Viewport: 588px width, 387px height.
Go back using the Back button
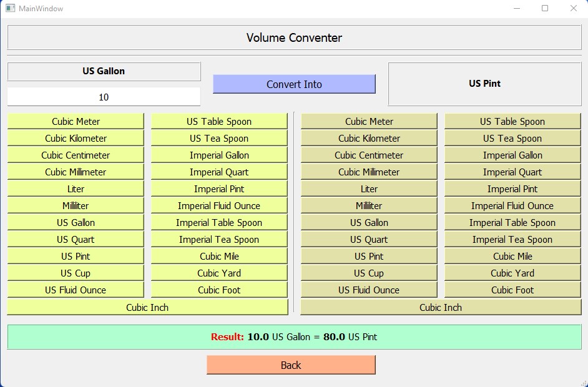click(x=291, y=365)
